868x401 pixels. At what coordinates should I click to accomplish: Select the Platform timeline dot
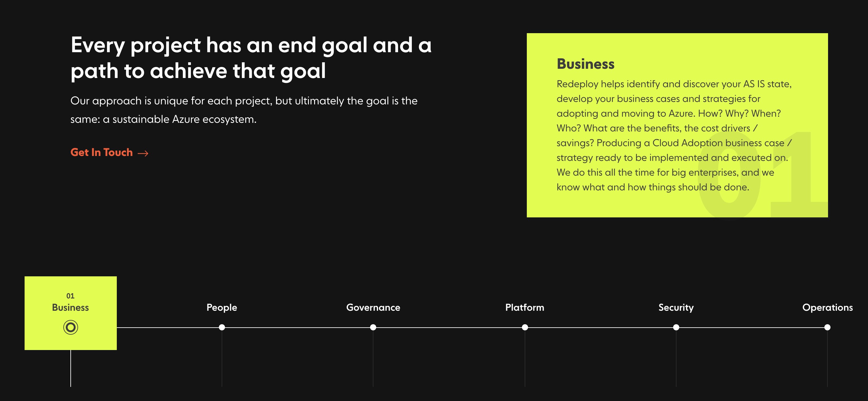pos(525,327)
